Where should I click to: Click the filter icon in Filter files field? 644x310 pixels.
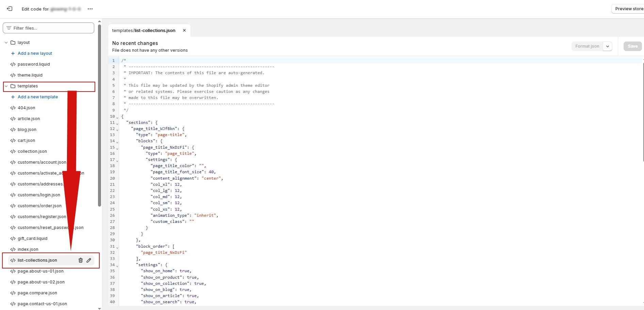click(9, 28)
